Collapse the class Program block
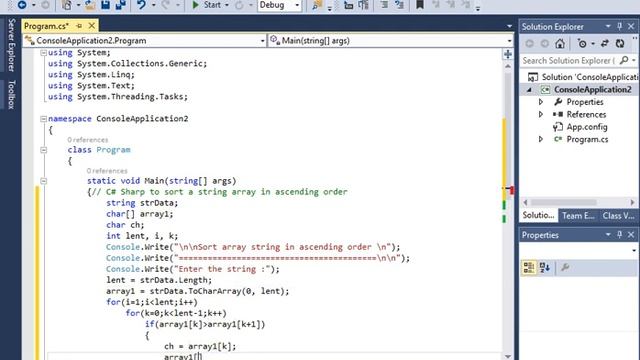 pyautogui.click(x=43, y=150)
